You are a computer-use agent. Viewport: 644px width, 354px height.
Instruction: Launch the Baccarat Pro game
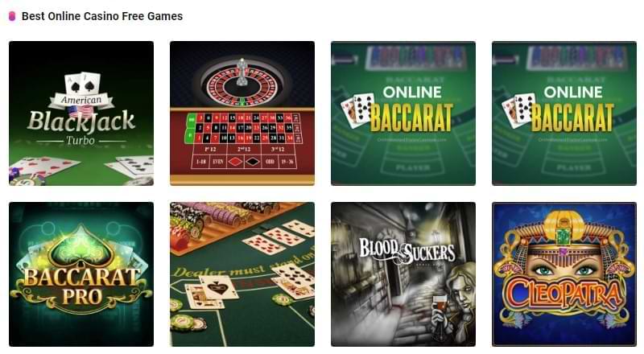coord(81,274)
